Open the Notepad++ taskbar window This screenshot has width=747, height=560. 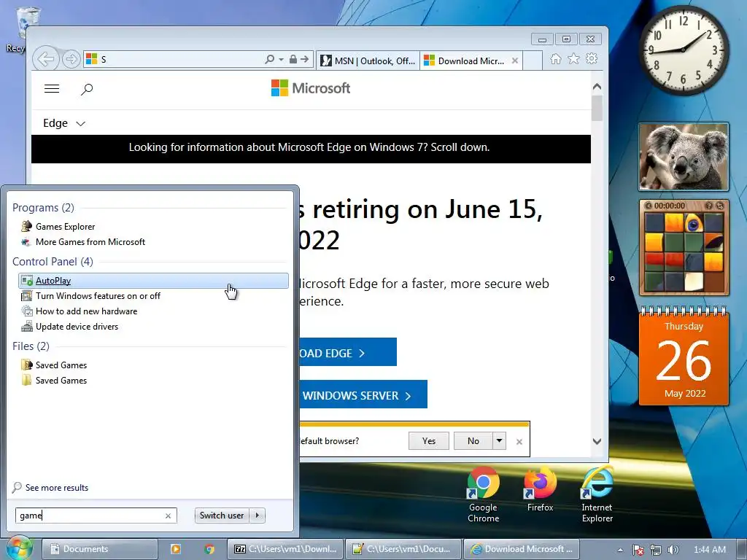(403, 549)
